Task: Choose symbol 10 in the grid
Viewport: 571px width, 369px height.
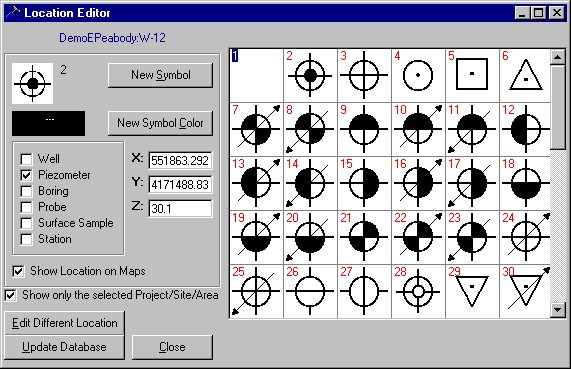Action: 418,129
